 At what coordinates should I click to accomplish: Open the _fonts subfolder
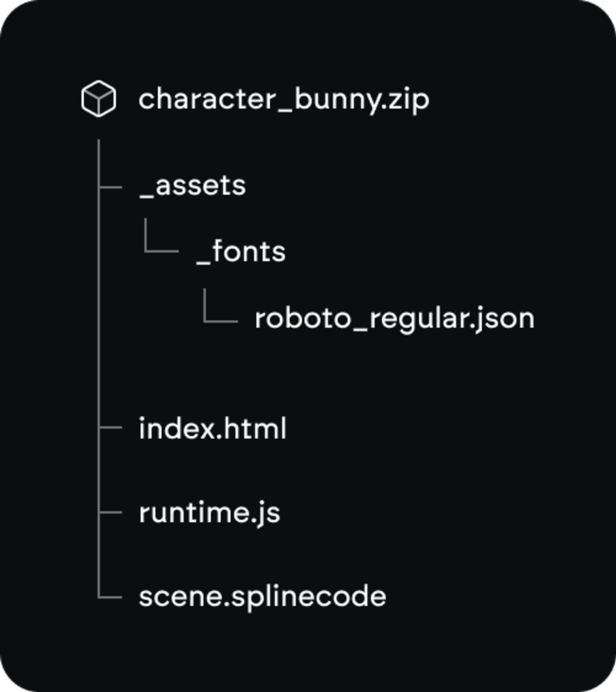pos(241,251)
